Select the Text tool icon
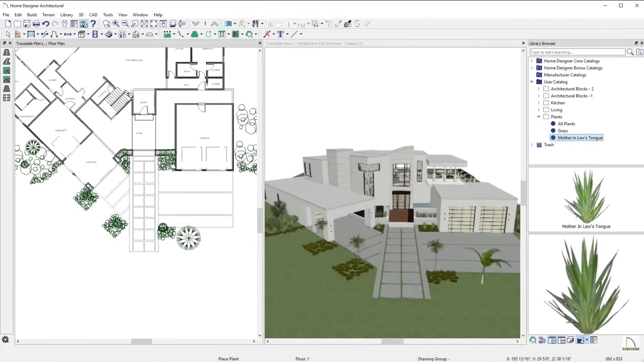The image size is (644, 362). coord(281,34)
